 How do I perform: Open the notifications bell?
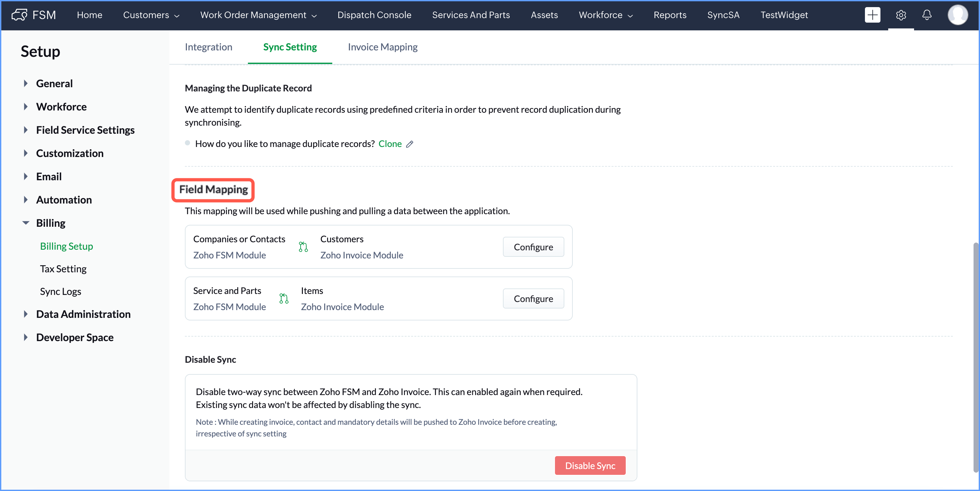tap(927, 15)
